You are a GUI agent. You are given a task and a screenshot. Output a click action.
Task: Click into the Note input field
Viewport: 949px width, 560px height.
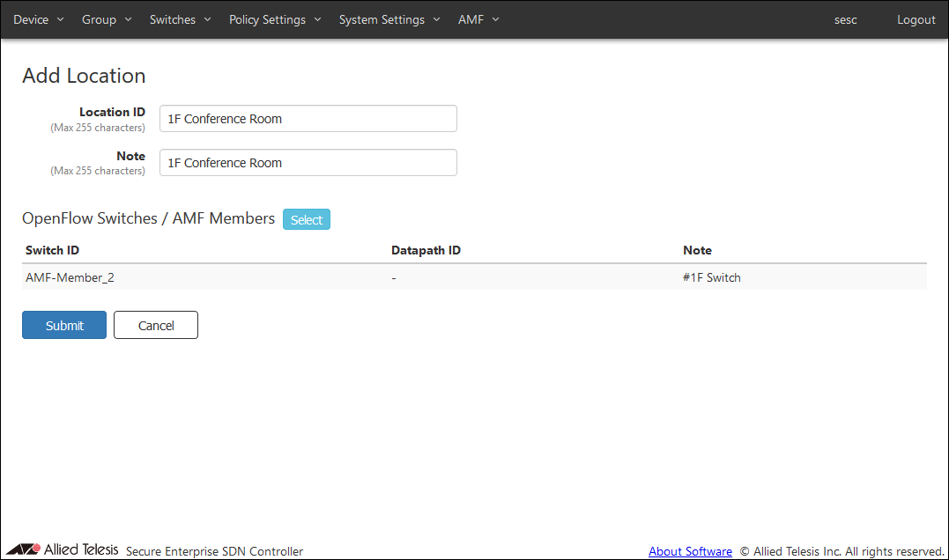[x=308, y=163]
